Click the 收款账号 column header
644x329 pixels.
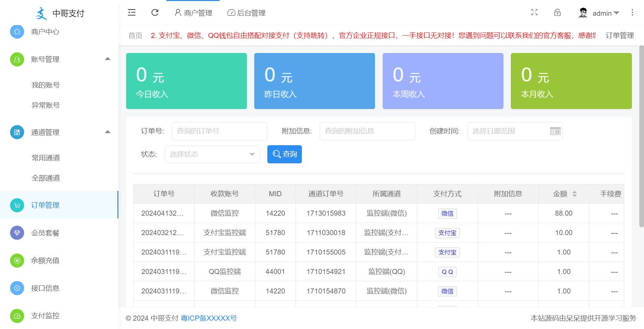click(x=225, y=194)
